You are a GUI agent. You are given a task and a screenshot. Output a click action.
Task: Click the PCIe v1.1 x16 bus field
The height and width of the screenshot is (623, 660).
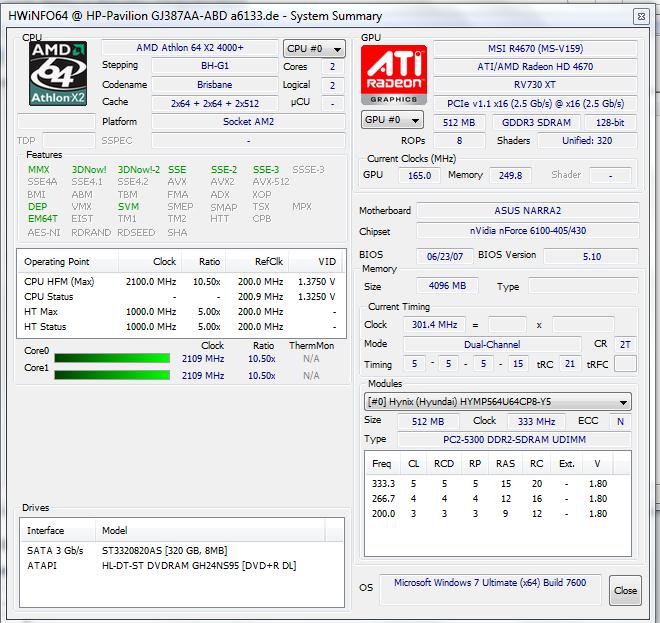pos(535,104)
